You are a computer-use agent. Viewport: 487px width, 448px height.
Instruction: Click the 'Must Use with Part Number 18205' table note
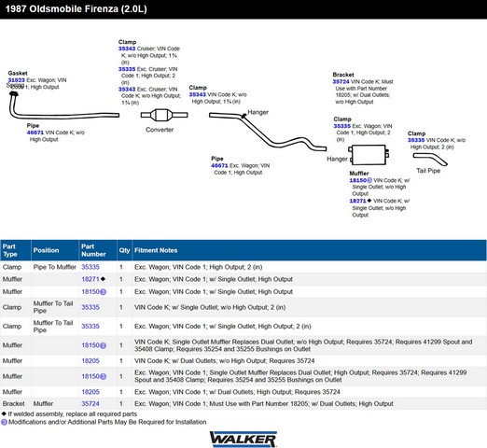[264, 404]
